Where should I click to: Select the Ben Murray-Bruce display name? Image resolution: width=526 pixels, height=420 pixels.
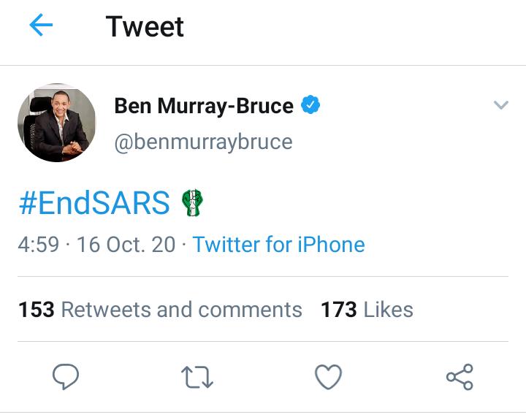[204, 106]
